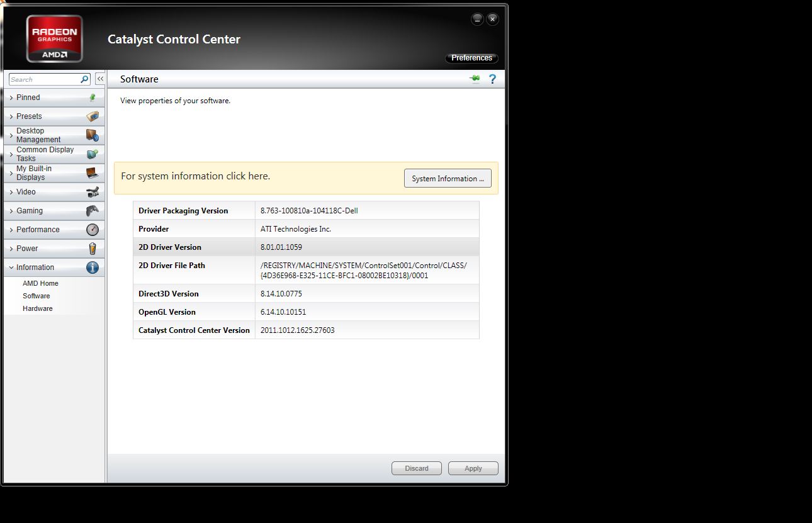Click the Video camera icon
Image resolution: width=812 pixels, height=523 pixels.
(93, 192)
